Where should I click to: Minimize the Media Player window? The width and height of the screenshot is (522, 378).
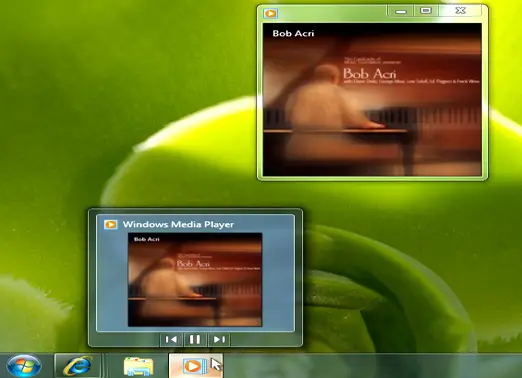click(401, 11)
